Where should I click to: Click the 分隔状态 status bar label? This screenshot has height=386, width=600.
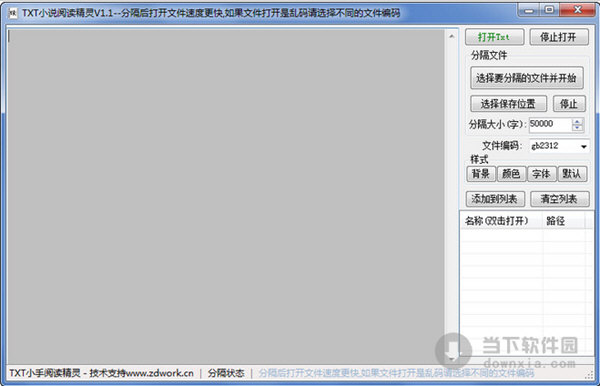[226, 373]
